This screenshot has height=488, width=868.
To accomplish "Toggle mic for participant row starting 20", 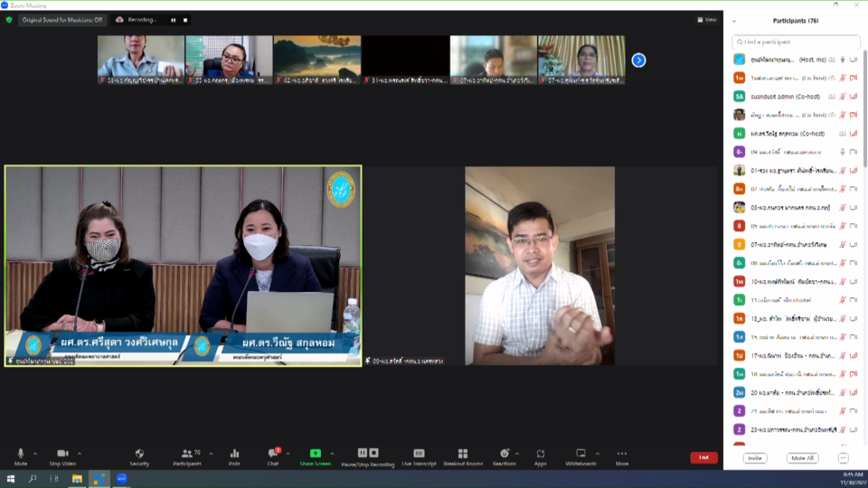I will point(843,392).
